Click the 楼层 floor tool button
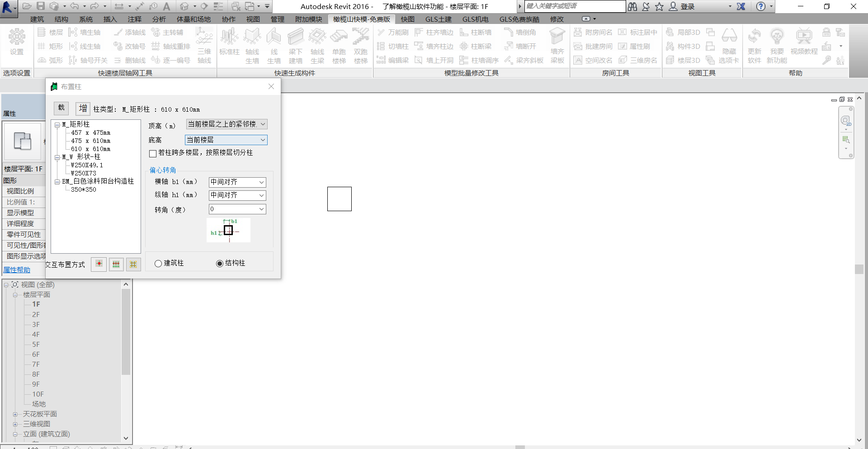 (x=51, y=33)
